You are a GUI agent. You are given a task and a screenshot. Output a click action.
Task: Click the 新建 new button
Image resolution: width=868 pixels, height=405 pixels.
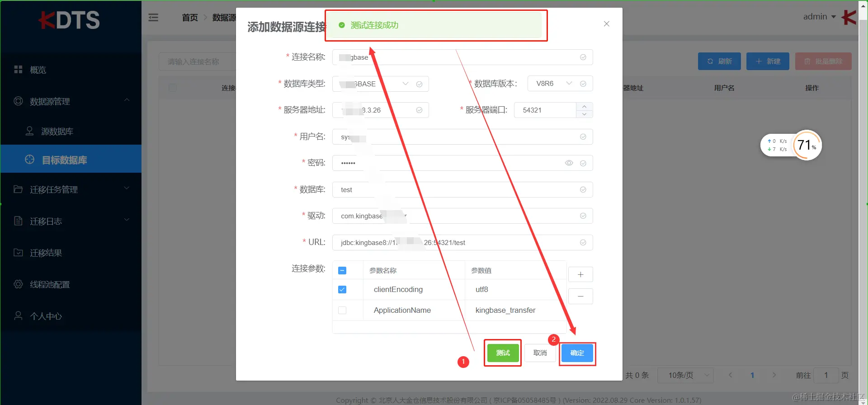coord(768,61)
